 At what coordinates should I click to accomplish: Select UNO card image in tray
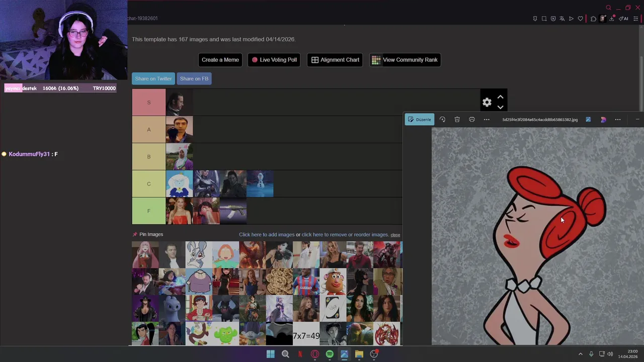coord(333,309)
